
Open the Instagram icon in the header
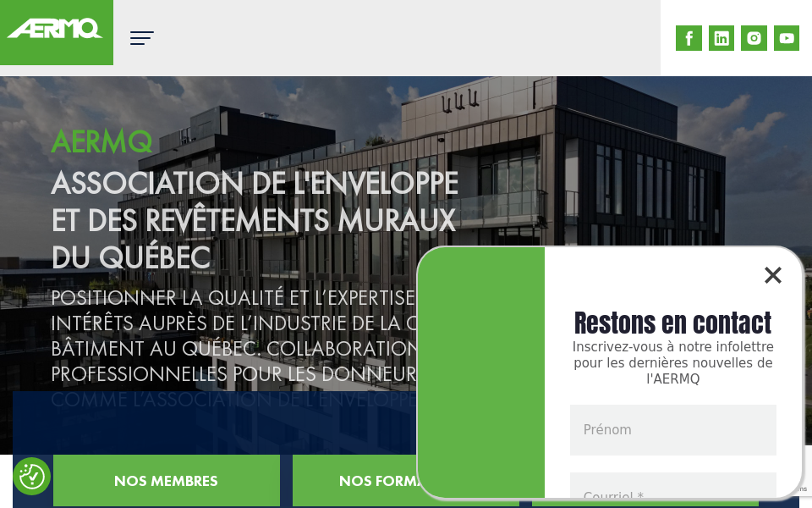click(754, 37)
